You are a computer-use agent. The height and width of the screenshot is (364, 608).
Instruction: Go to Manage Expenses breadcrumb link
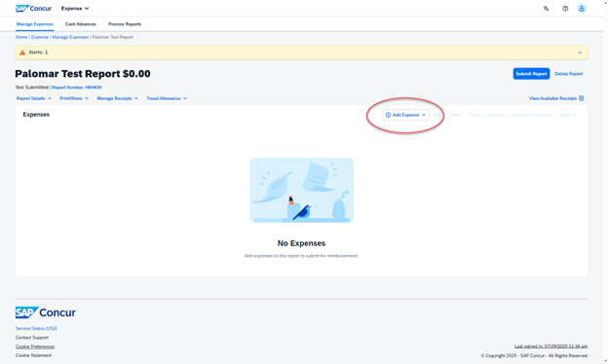point(70,37)
